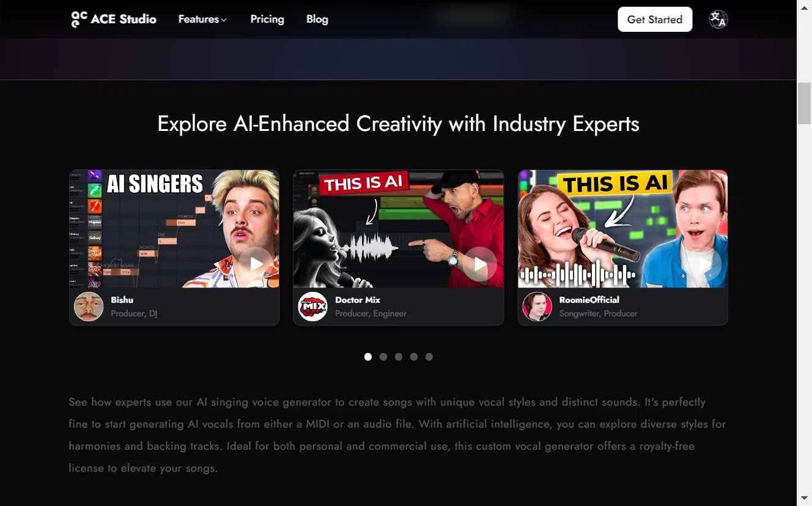812x506 pixels.
Task: Play the RoomieOfficial video
Action: 704,264
